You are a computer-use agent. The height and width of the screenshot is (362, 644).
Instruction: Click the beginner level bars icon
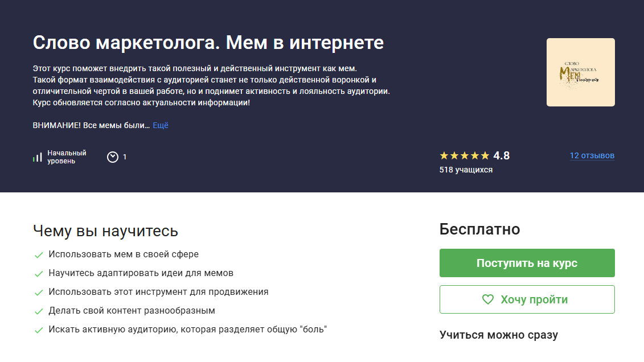pyautogui.click(x=38, y=157)
